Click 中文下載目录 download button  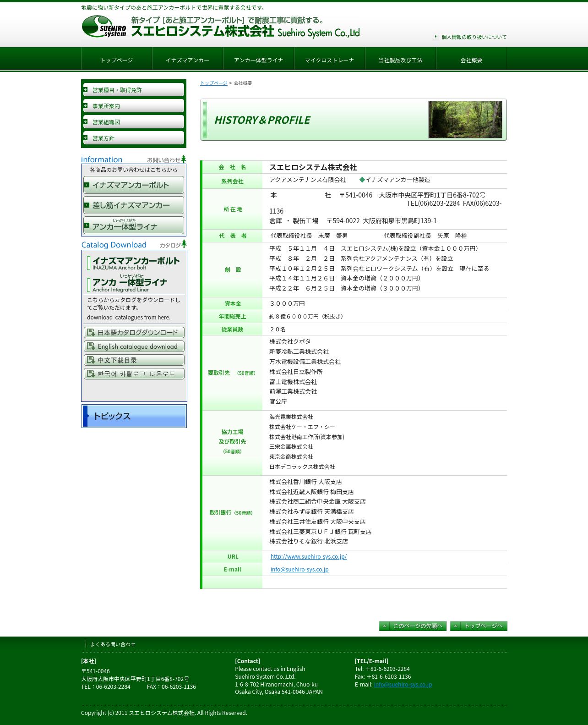134,360
